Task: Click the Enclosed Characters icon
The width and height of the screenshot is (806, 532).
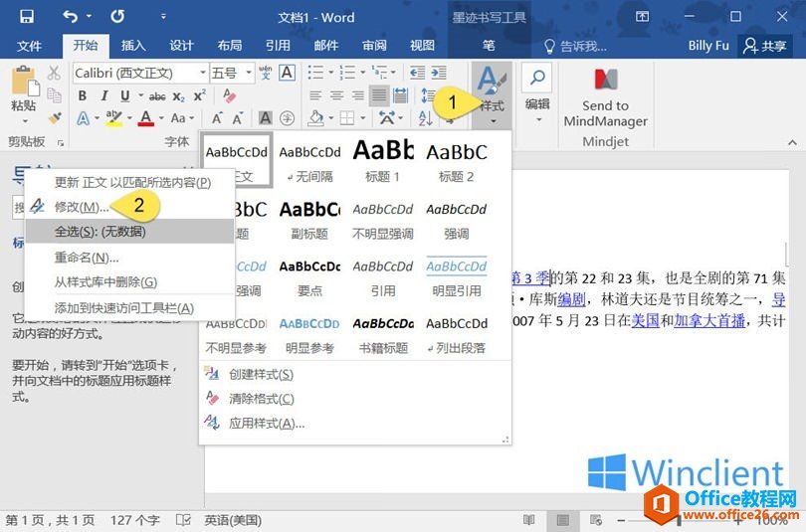Action: 287,118
